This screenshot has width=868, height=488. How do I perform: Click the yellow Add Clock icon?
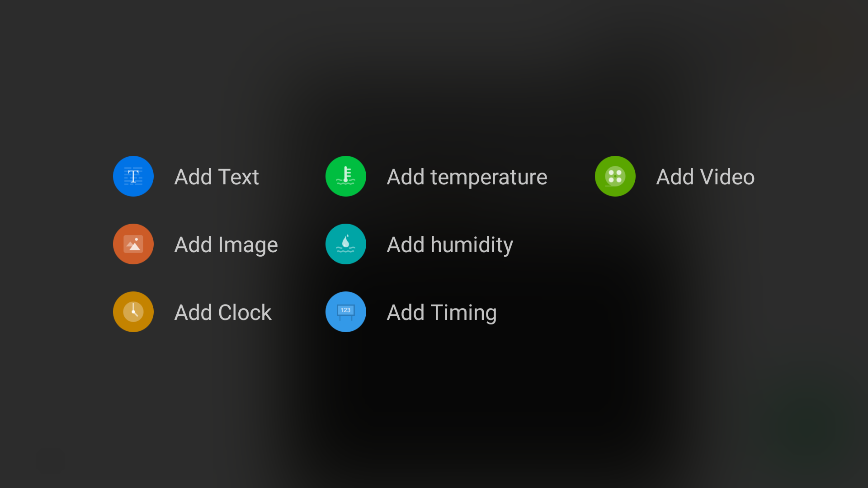(133, 312)
